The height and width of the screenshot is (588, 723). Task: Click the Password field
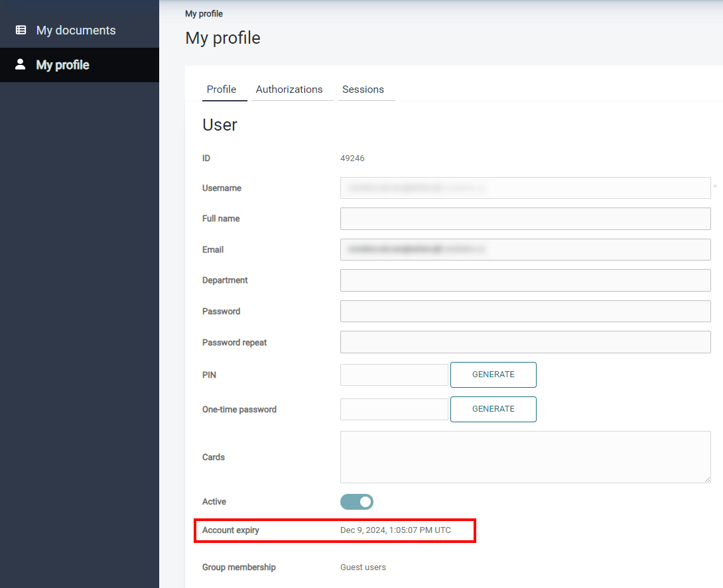525,312
